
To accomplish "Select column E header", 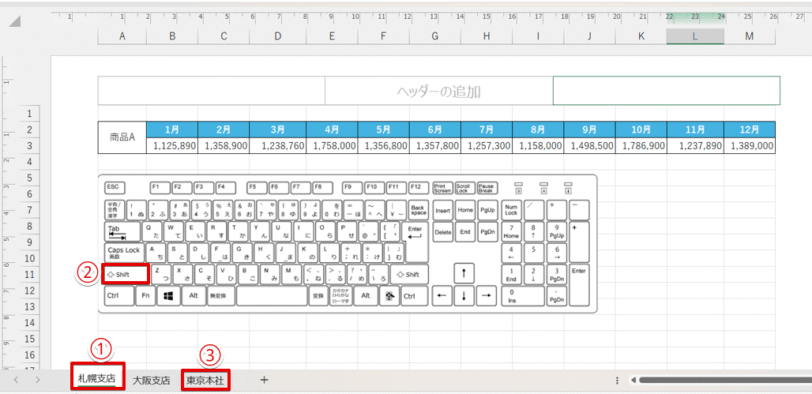I will (x=332, y=36).
